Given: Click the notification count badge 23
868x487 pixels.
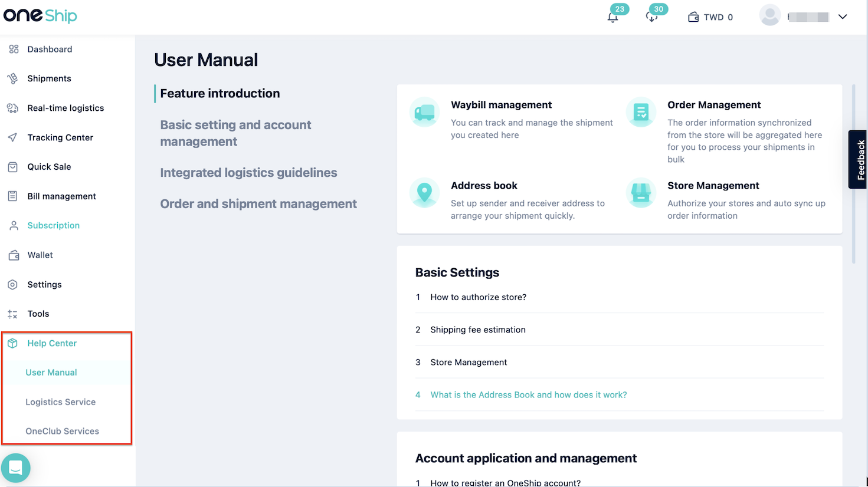Looking at the screenshot, I should [620, 9].
